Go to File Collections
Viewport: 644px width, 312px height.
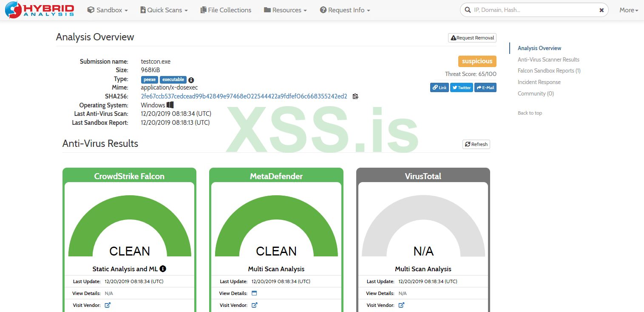point(226,10)
